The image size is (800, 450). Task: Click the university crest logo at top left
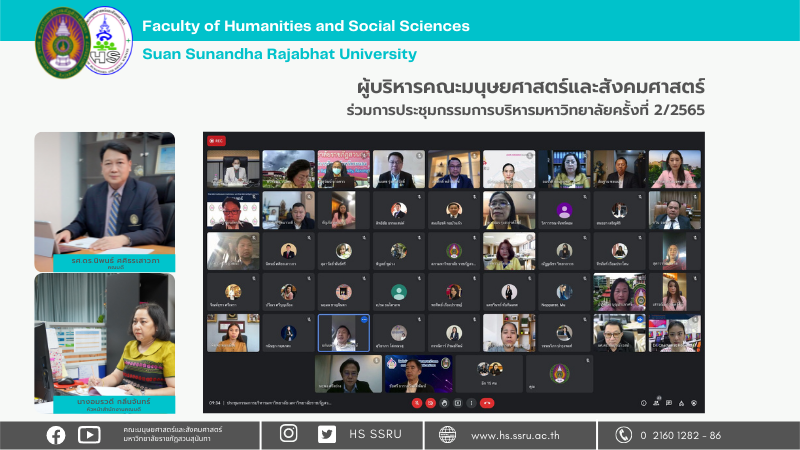pos(62,42)
